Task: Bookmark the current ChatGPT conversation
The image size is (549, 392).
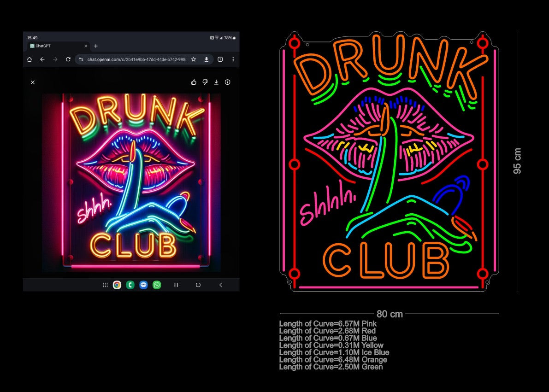Action: tap(194, 59)
